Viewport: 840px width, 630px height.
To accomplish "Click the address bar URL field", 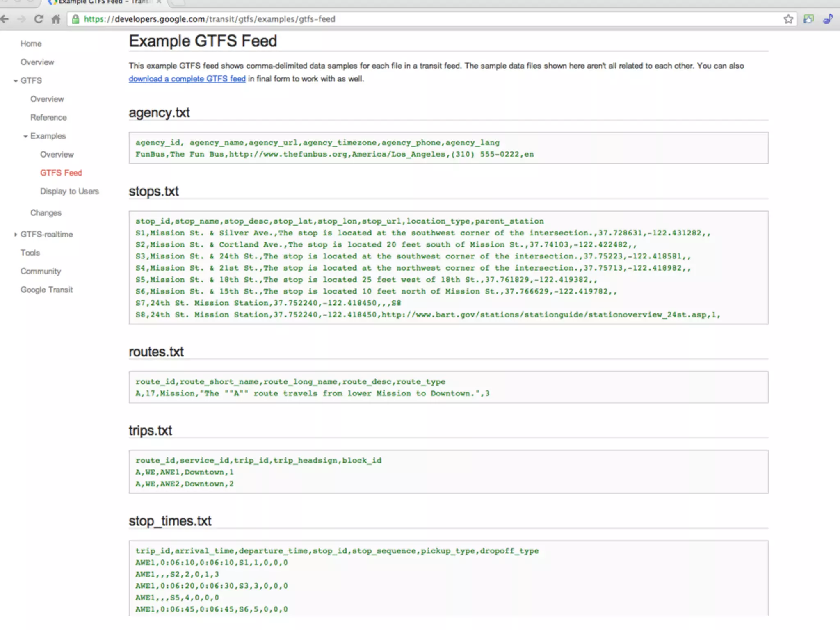I will click(410, 19).
